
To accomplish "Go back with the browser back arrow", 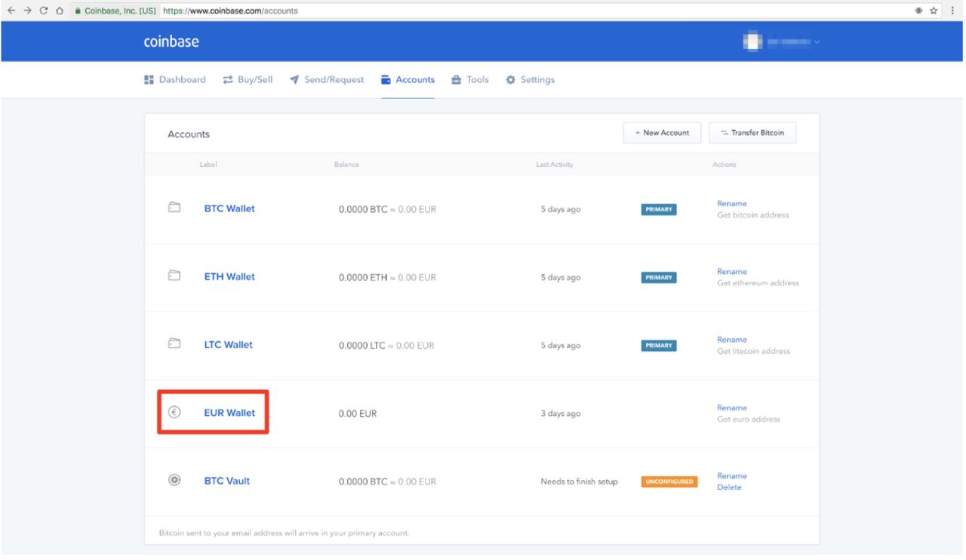I will 11,11.
